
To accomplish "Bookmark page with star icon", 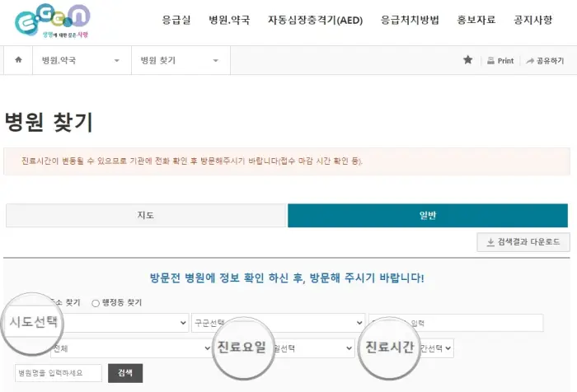I will click(x=467, y=60).
